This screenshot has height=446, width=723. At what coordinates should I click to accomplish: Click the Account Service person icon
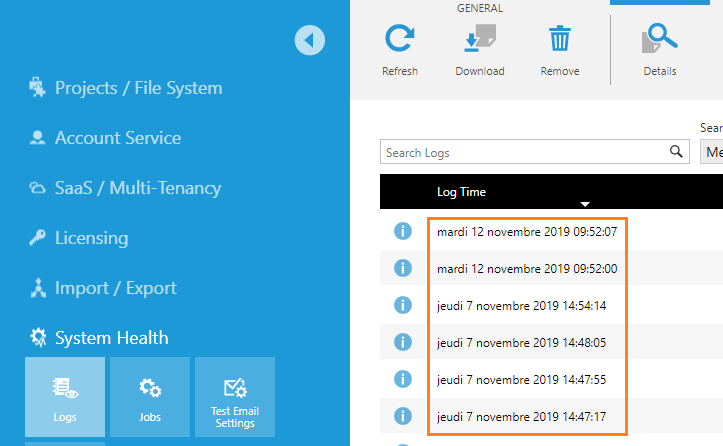[37, 137]
